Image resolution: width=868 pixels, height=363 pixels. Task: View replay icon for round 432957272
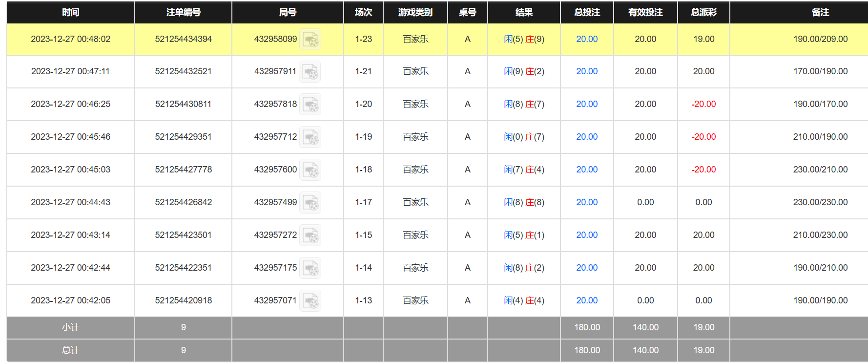(310, 235)
